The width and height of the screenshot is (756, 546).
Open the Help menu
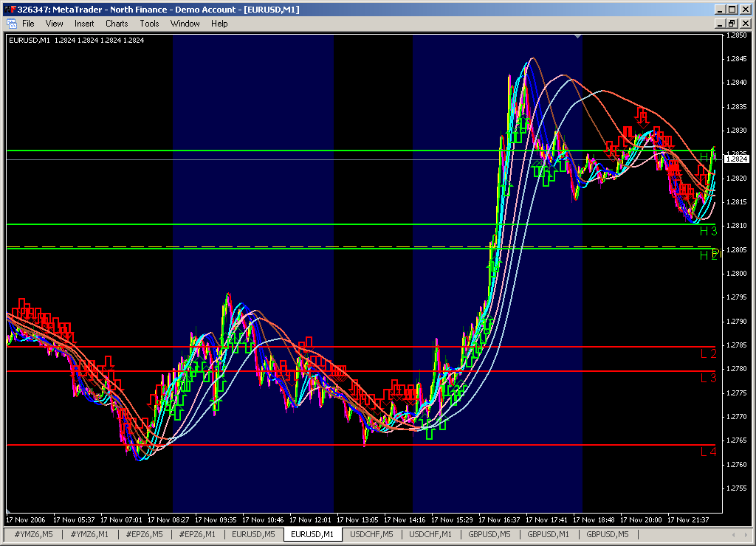(219, 24)
